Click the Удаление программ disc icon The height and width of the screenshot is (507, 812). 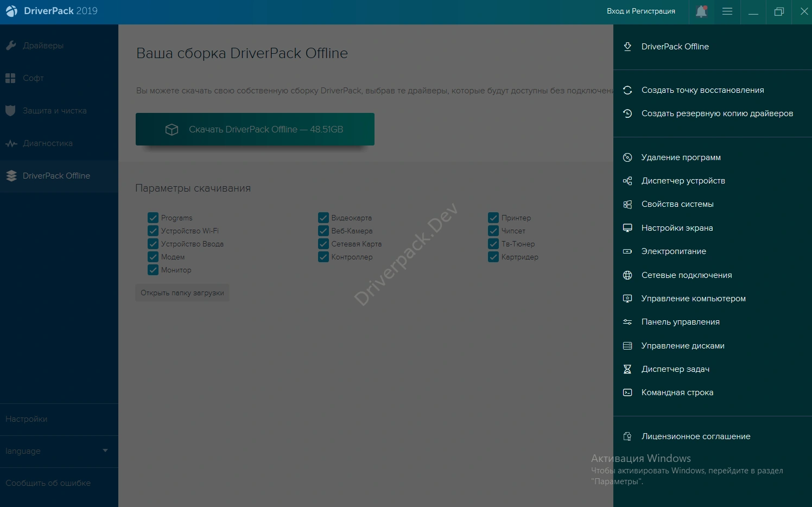pos(627,157)
